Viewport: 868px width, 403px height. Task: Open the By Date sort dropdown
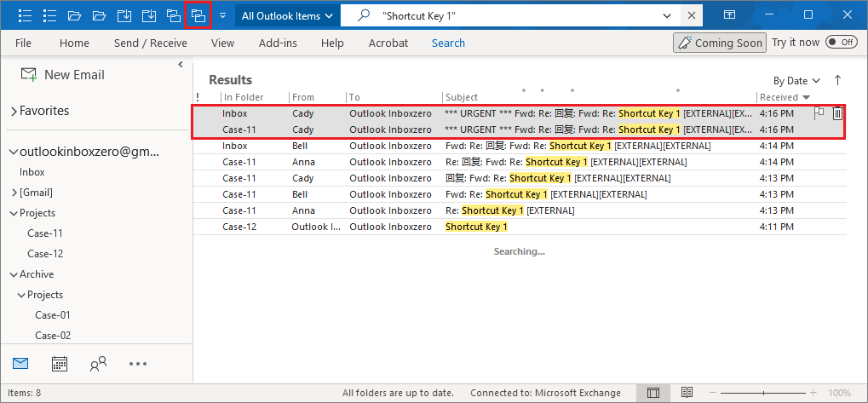[796, 81]
